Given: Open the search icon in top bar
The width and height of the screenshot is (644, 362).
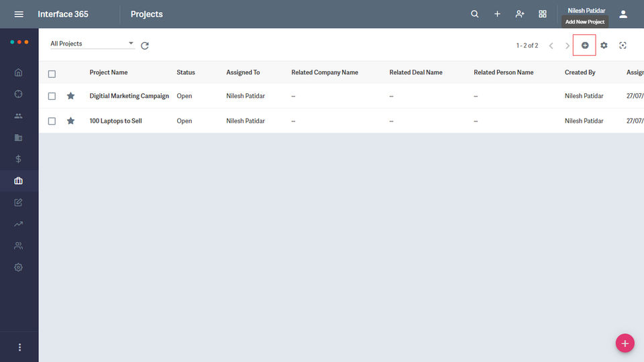Looking at the screenshot, I should tap(475, 14).
